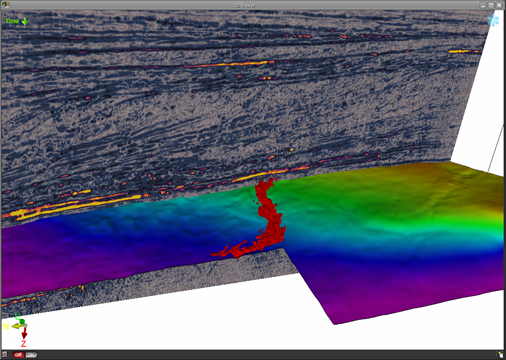Viewport: 506px width, 360px height.
Task: Click the small icon at the status bar's right end
Action: click(x=500, y=355)
